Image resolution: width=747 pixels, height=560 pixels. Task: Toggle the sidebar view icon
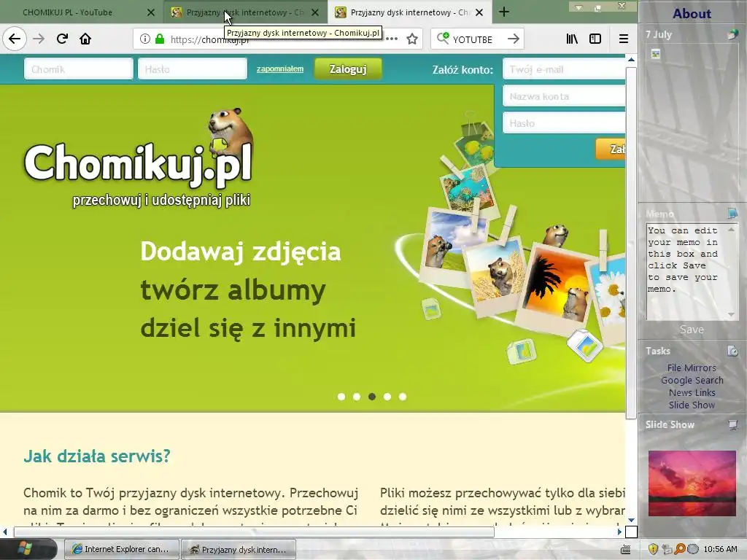(x=595, y=39)
